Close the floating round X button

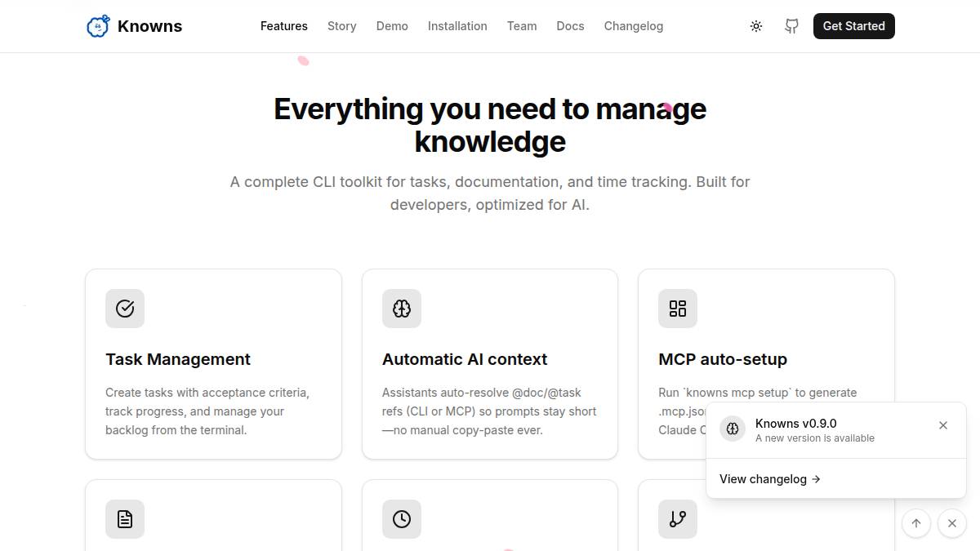[952, 523]
